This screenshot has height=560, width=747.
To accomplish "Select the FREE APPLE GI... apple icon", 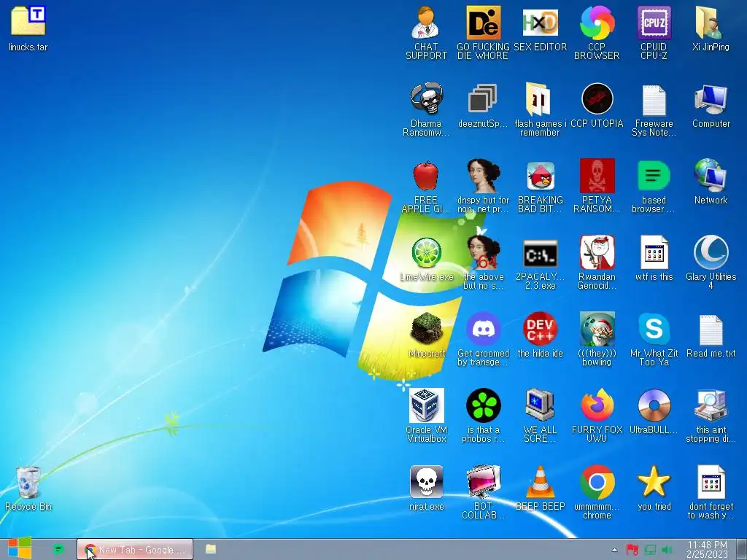I will tap(426, 187).
